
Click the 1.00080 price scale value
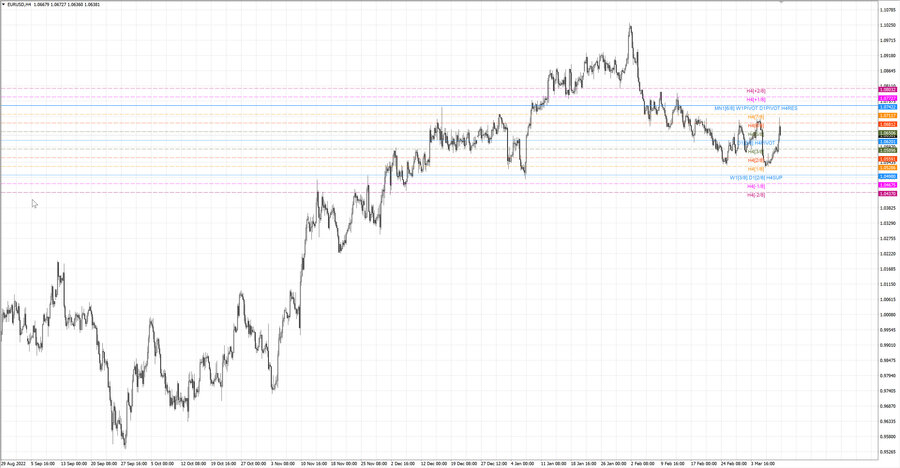888,315
